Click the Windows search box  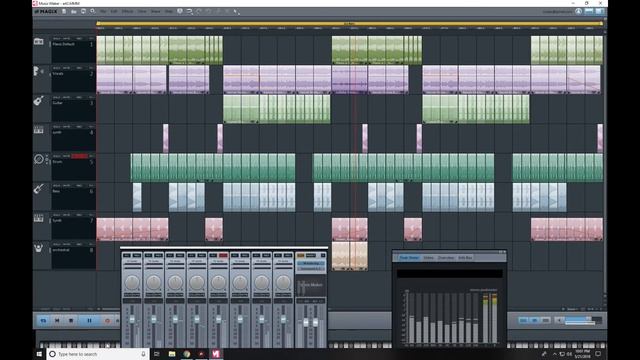tap(98, 354)
